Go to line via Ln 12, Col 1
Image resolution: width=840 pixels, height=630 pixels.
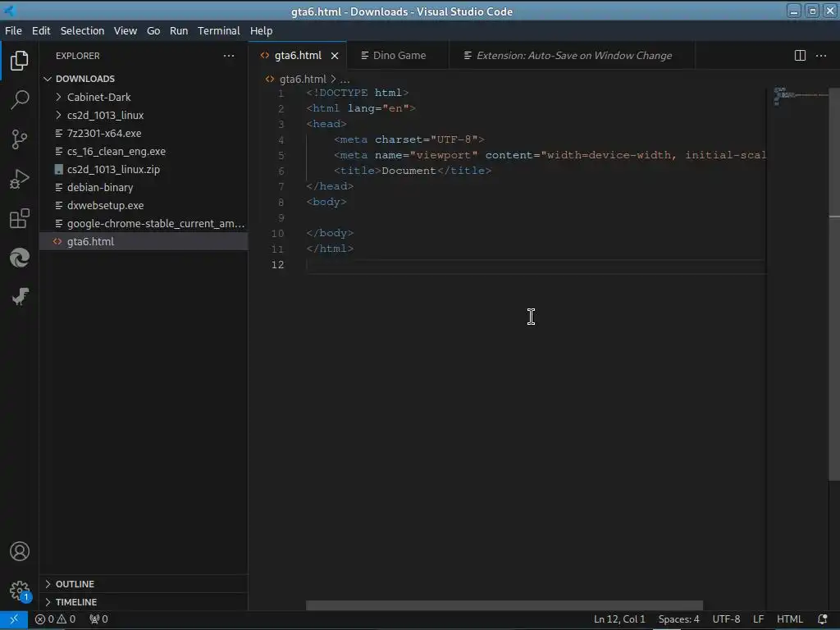pos(619,619)
